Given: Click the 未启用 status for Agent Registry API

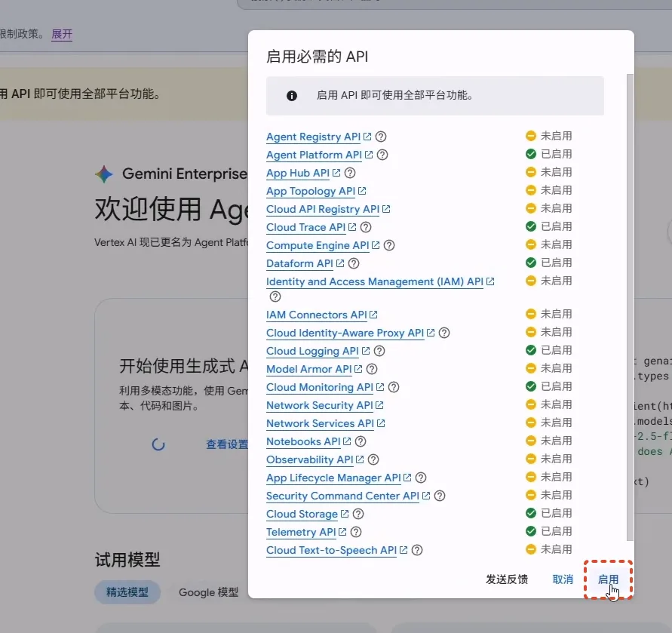Looking at the screenshot, I should 549,136.
